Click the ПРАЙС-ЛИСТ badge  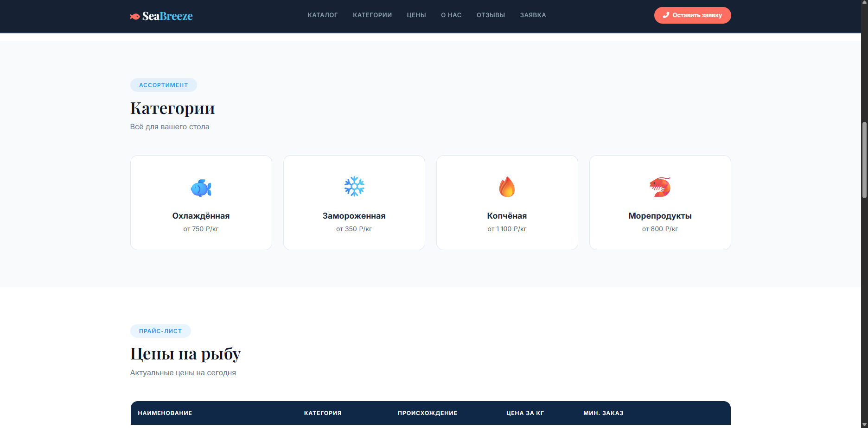pos(160,331)
